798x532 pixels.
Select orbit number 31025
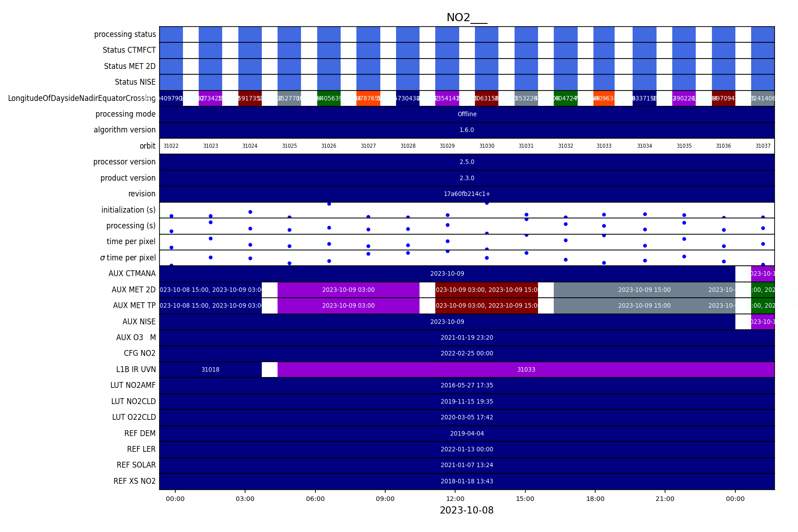tap(289, 146)
